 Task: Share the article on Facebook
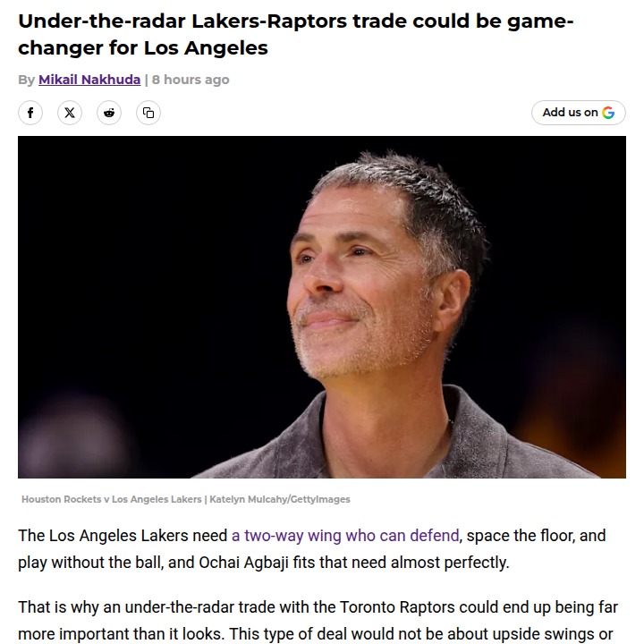(x=30, y=113)
